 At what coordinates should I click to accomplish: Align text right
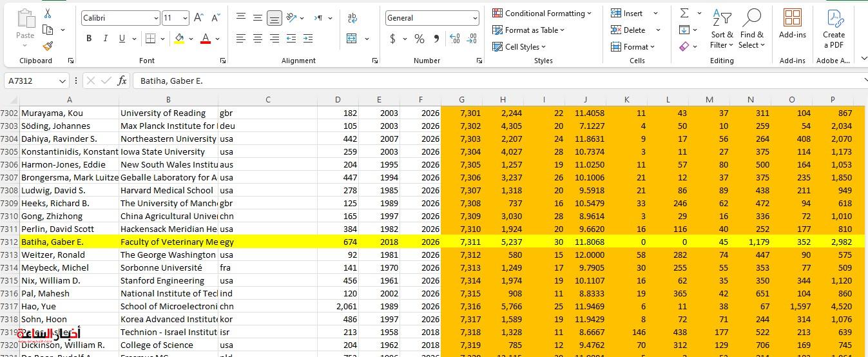275,39
